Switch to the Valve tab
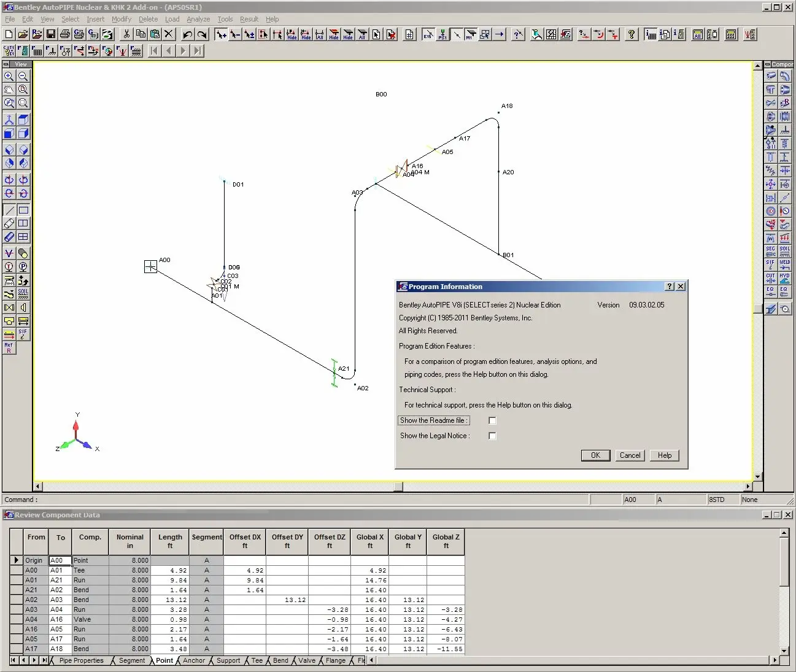 tap(307, 660)
